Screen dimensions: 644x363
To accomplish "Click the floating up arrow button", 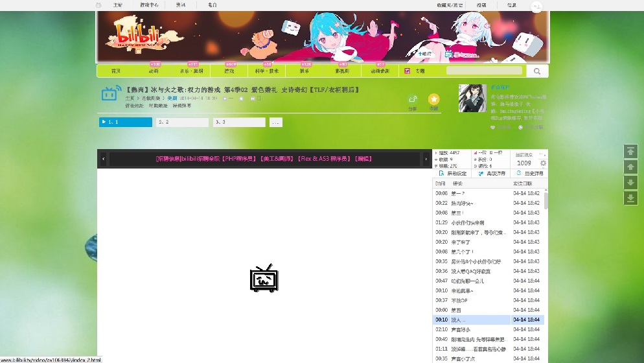I will point(630,167).
